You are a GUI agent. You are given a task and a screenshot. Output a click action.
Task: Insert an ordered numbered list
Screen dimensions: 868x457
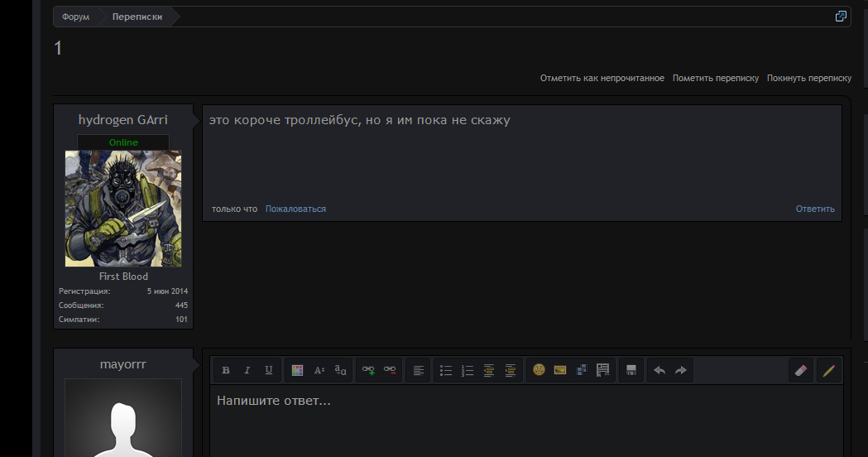(x=468, y=370)
